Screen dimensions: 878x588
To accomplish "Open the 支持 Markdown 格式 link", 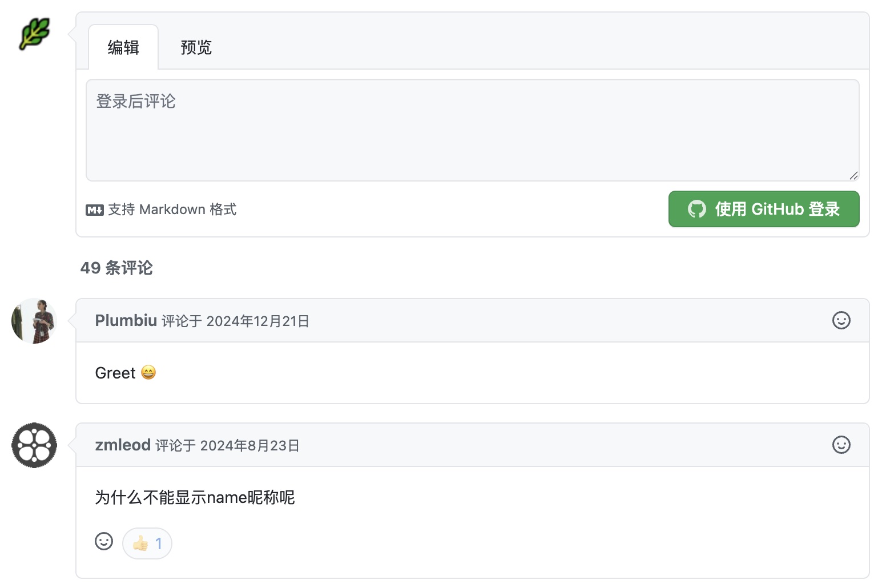I will click(172, 210).
